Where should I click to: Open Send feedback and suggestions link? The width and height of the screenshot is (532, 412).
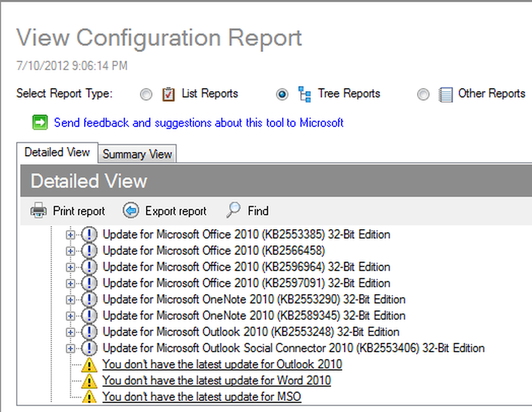point(198,122)
